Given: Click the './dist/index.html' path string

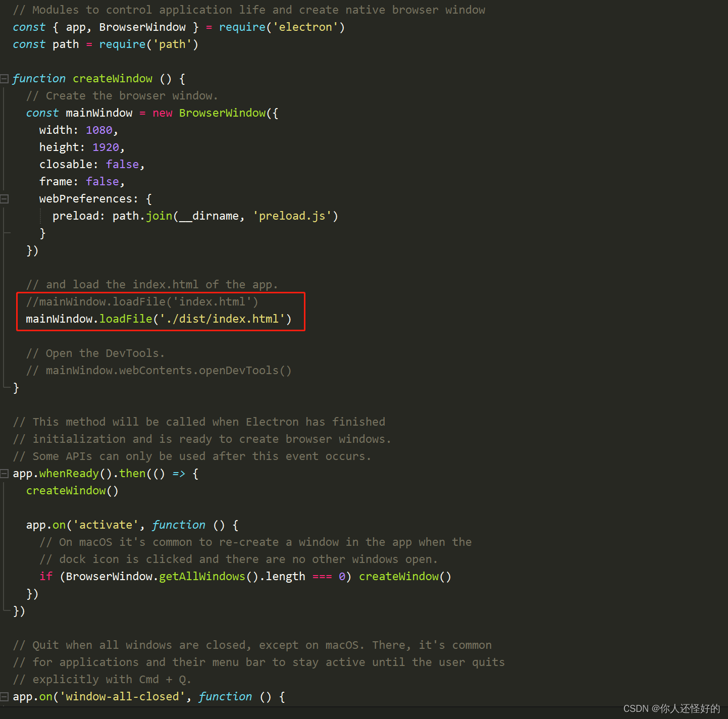Looking at the screenshot, I should coord(223,319).
